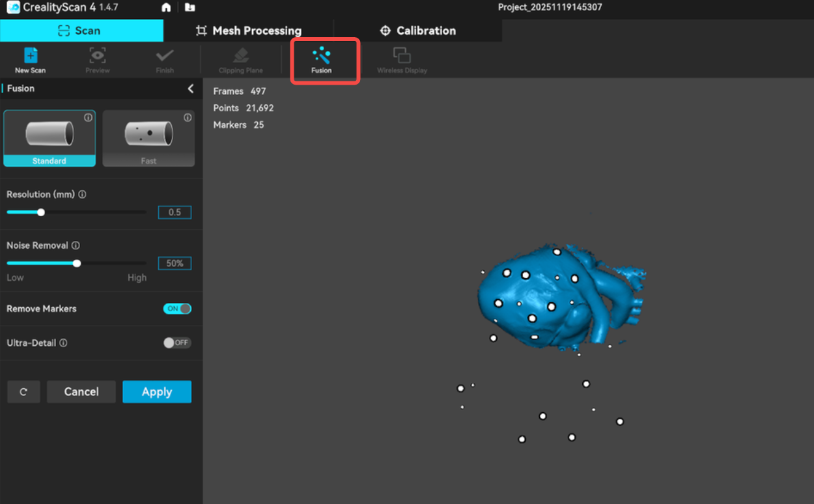The height and width of the screenshot is (504, 814).
Task: Open project folder icon in title bar
Action: [x=189, y=8]
